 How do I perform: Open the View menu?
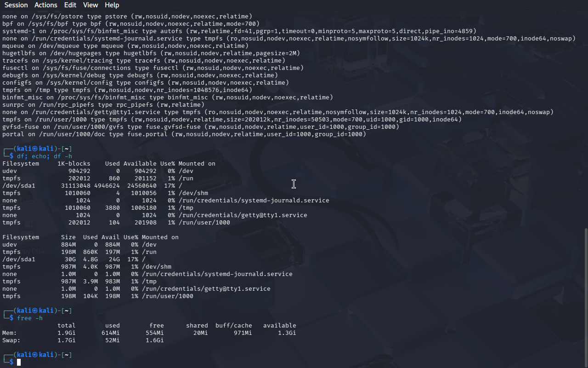(x=90, y=5)
